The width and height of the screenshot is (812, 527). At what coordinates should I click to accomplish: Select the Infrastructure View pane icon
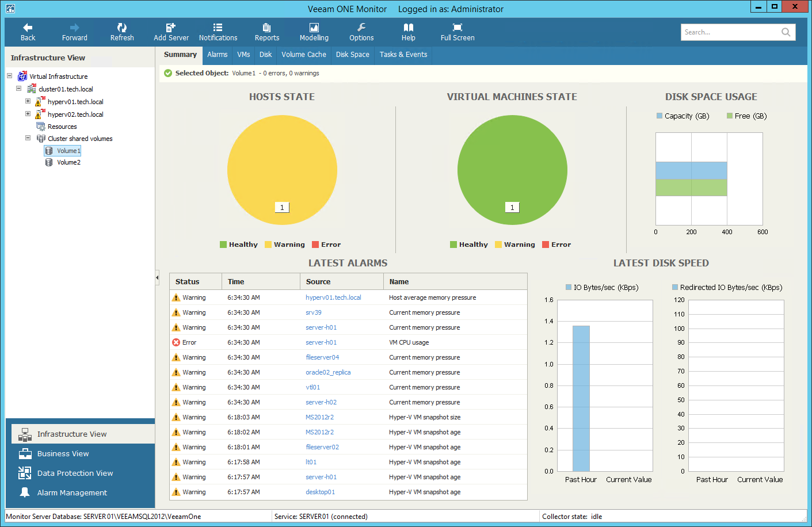(25, 434)
